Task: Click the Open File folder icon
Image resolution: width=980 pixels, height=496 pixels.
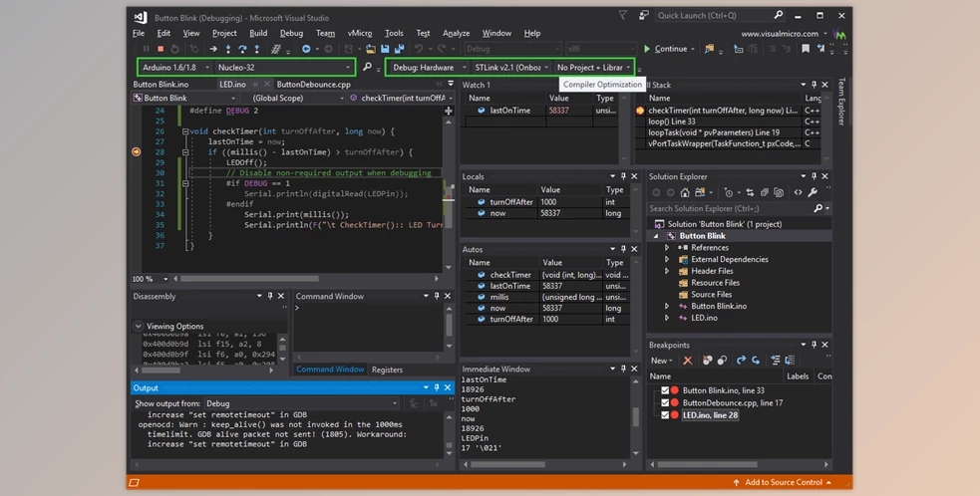Action: click(371, 49)
